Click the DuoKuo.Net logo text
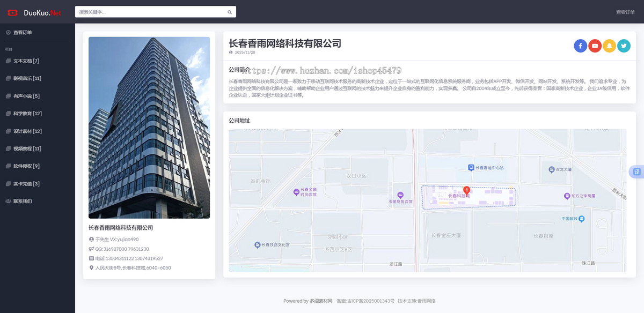 tap(42, 12)
